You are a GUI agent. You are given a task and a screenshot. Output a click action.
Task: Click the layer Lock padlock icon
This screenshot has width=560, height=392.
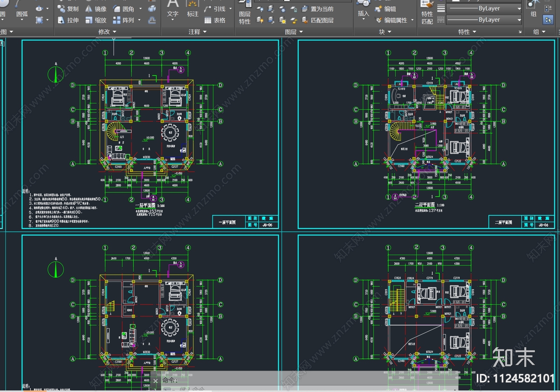coord(294,9)
